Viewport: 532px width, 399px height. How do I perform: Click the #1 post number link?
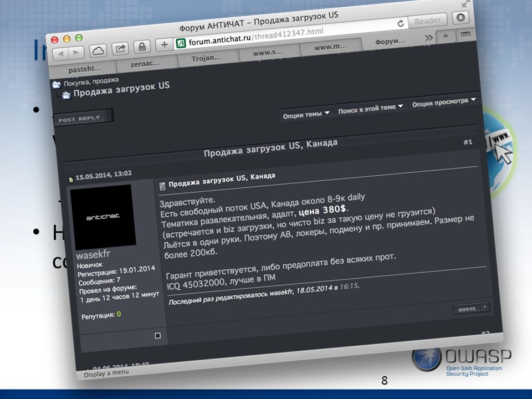coord(468,142)
